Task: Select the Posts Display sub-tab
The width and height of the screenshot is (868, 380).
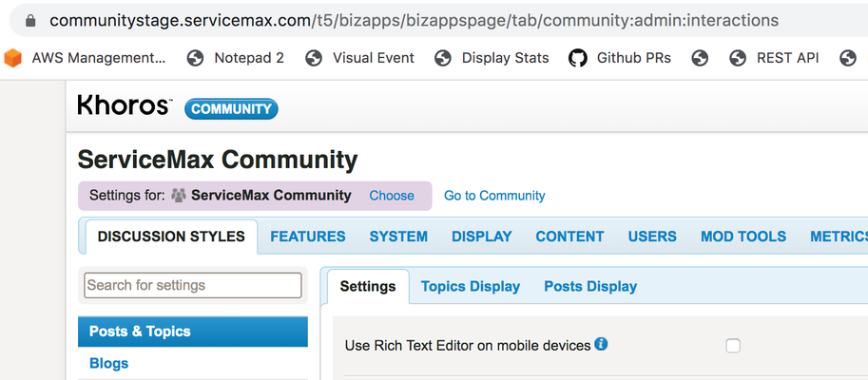Action: pyautogui.click(x=590, y=287)
